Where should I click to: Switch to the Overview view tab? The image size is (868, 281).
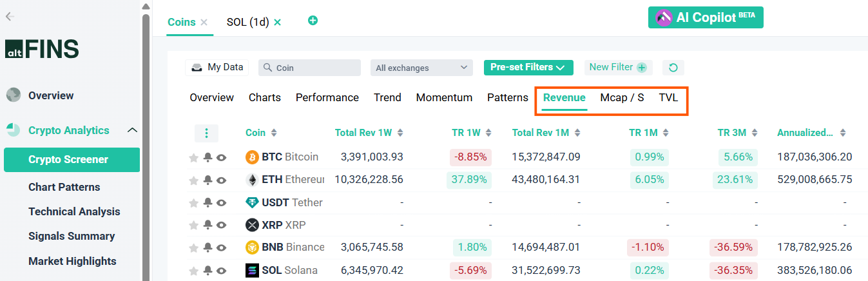point(212,98)
